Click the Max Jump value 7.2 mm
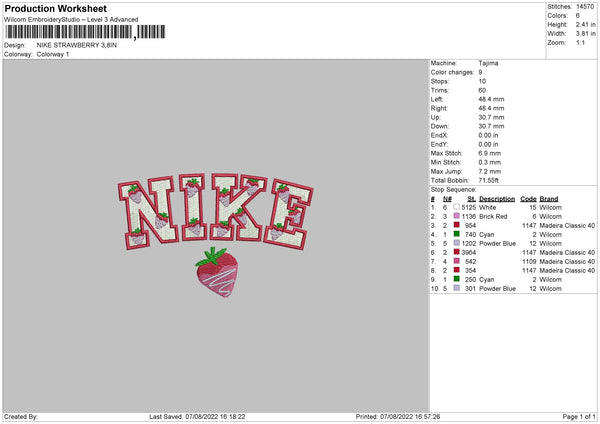This screenshot has width=600, height=424. pyautogui.click(x=489, y=171)
